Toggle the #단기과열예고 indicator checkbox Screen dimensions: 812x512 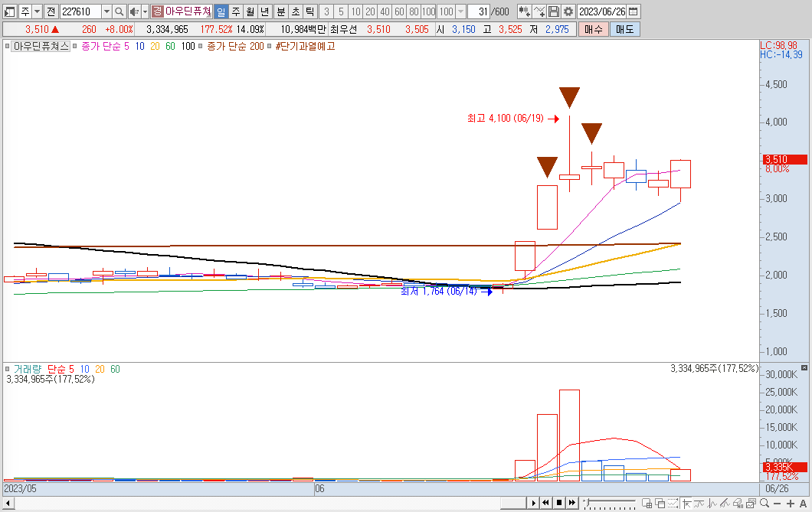point(270,46)
